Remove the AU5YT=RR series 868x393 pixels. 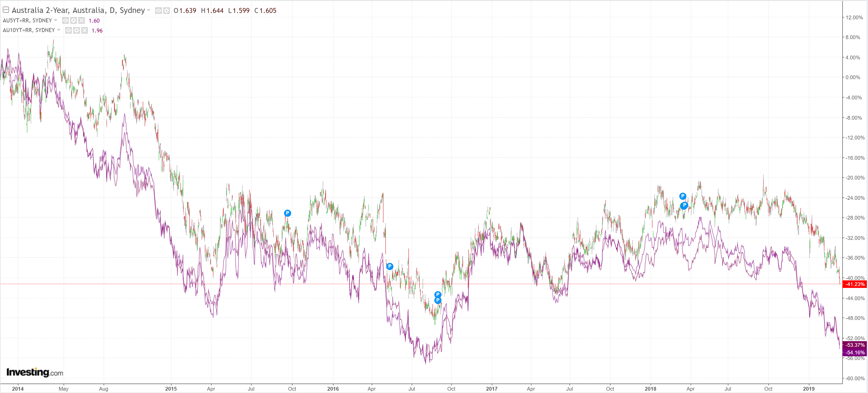82,20
